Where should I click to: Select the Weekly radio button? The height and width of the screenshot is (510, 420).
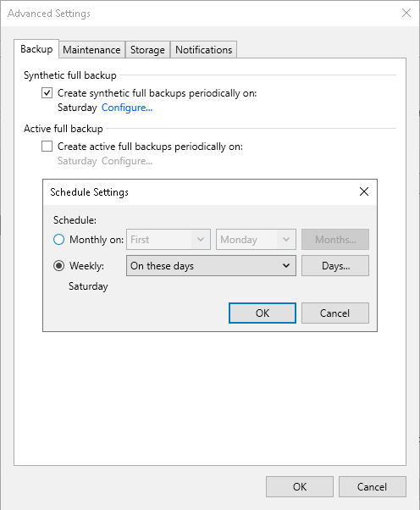pyautogui.click(x=58, y=266)
